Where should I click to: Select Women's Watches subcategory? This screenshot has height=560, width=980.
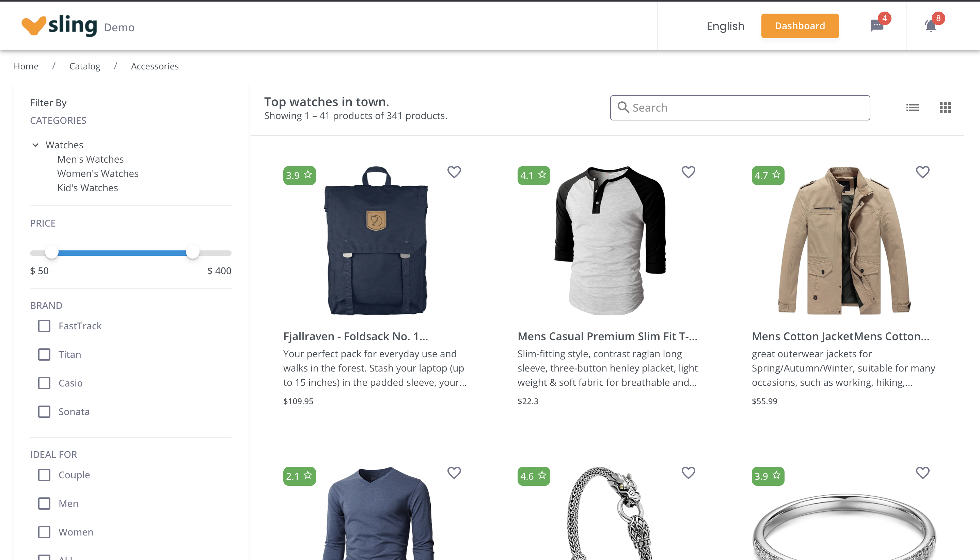pos(98,174)
